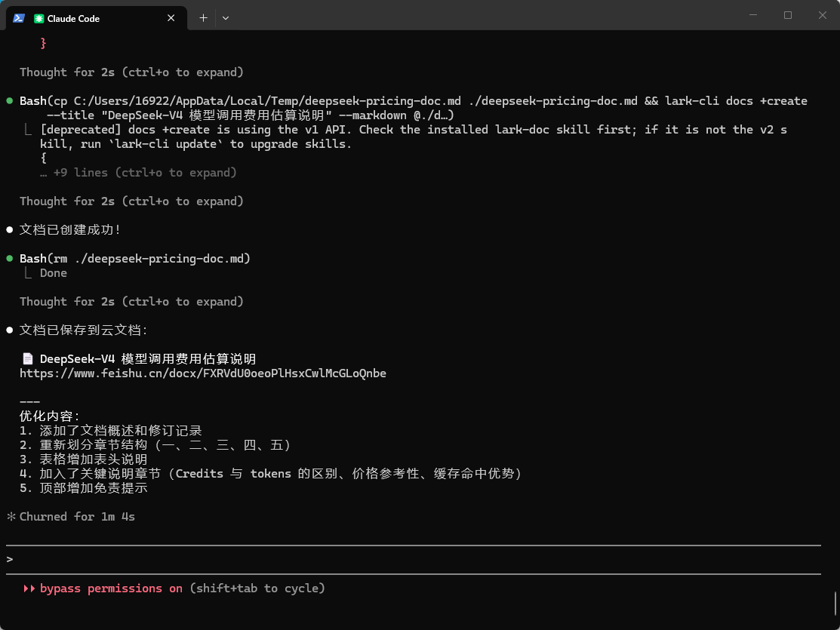Viewport: 840px width, 630px height.
Task: Click the '(shift+tab to cycle)' hint
Action: (257, 589)
